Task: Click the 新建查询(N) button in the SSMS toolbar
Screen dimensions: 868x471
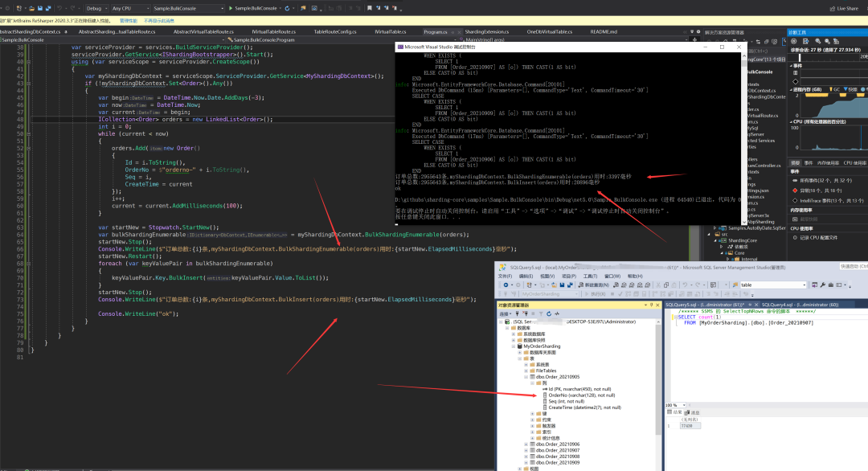Action: click(594, 285)
